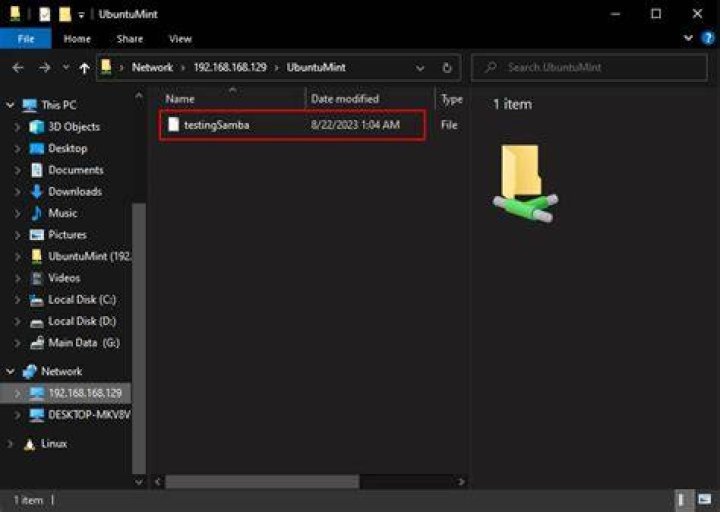Image resolution: width=720 pixels, height=512 pixels.
Task: Click Network in the address bar path
Action: pos(152,68)
